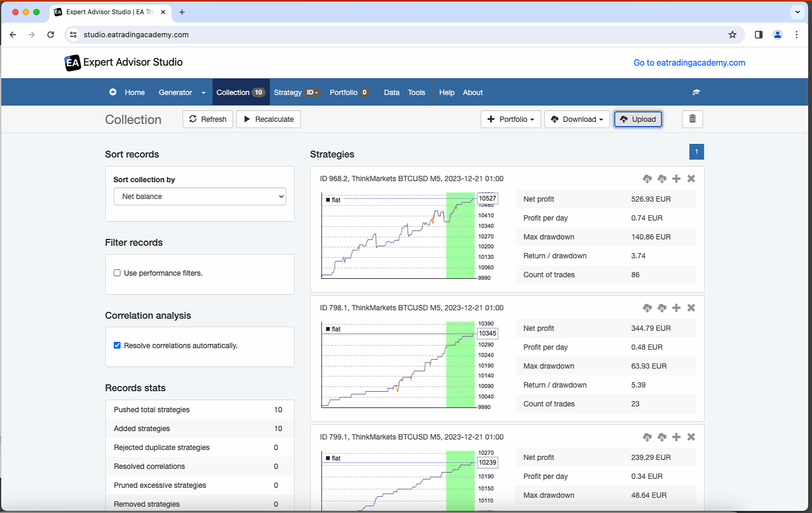Select the net profit value '526.93 EUR'
Image resolution: width=812 pixels, height=513 pixels.
click(x=651, y=199)
